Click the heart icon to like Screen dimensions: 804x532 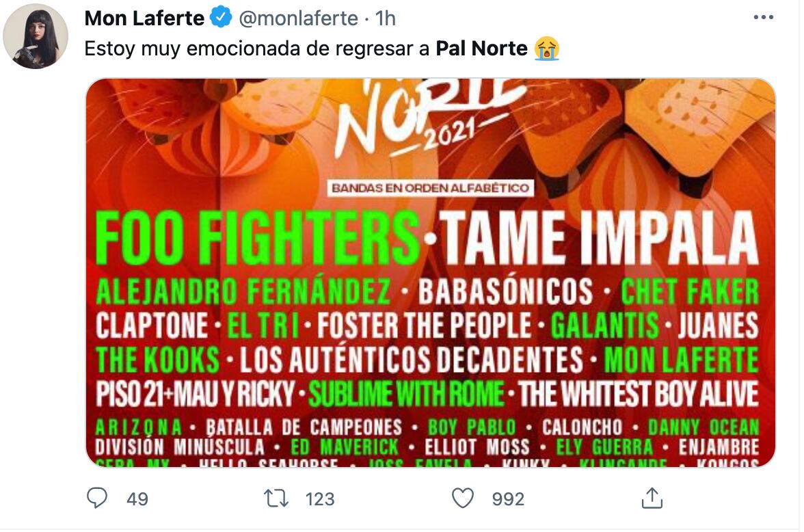[464, 500]
